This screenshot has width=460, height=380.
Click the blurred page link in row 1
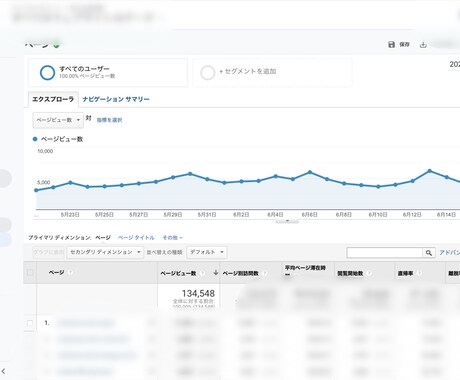(86, 323)
